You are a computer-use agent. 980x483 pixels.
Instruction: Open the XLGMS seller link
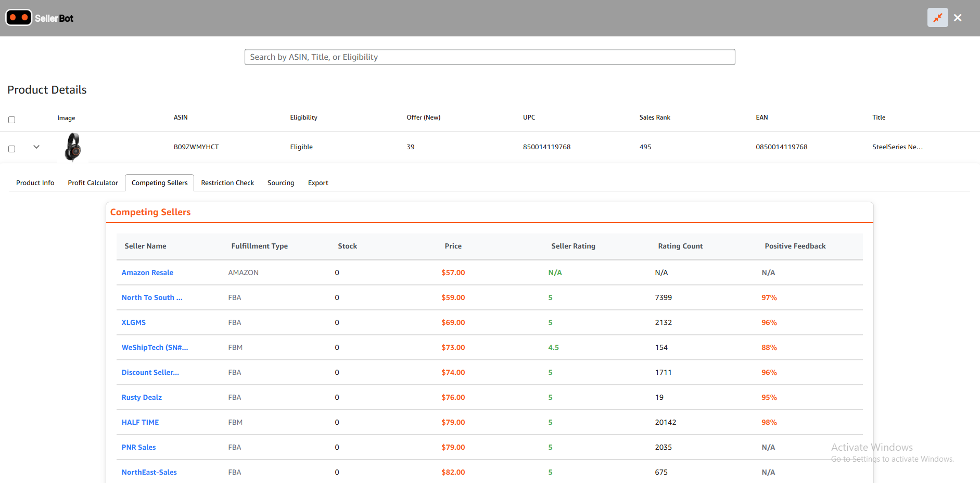click(x=134, y=322)
